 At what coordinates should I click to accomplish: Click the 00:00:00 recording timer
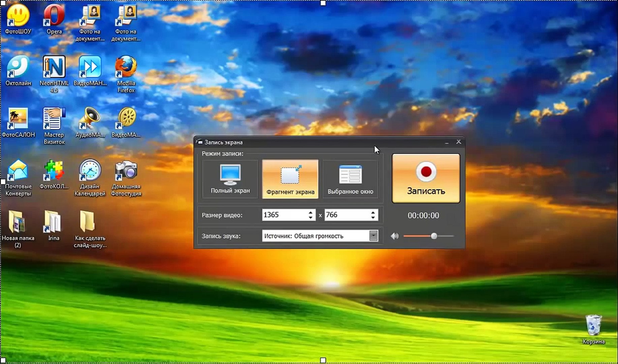click(x=423, y=215)
